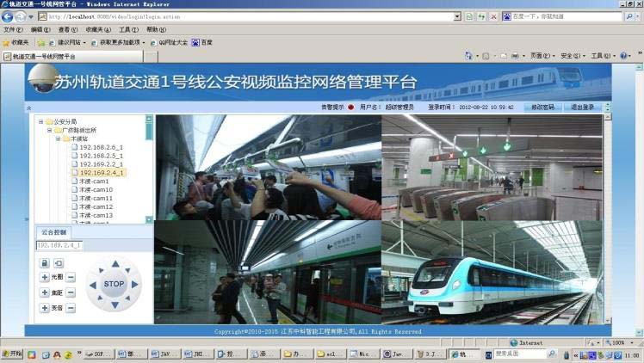Open the 百度 favorites bar link
This screenshot has height=363, width=644.
point(201,43)
